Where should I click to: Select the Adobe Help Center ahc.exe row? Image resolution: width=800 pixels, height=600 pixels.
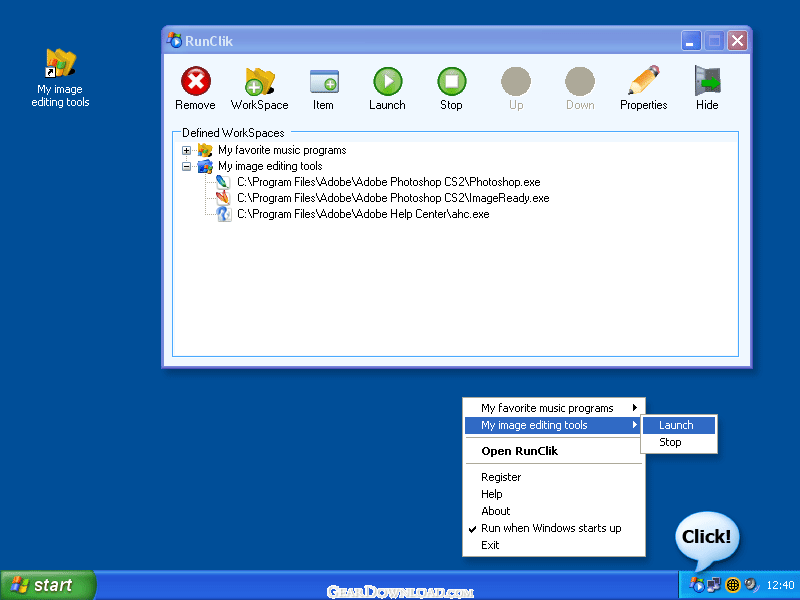pyautogui.click(x=363, y=214)
